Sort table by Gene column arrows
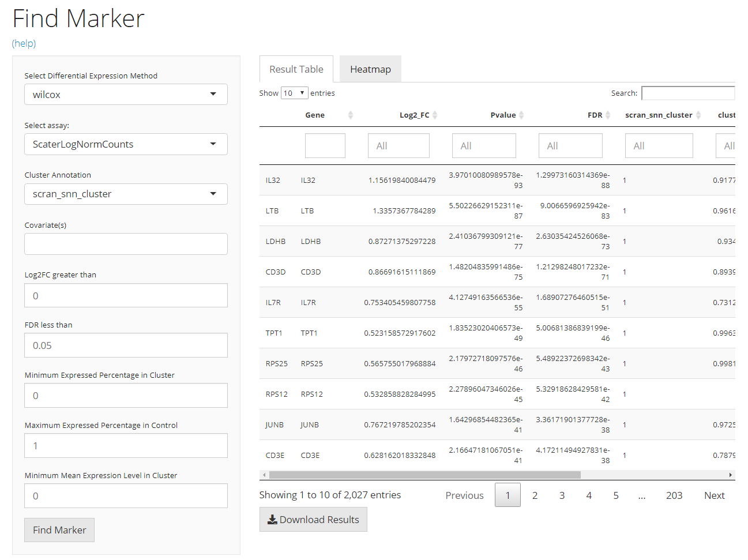The image size is (748, 560). (350, 115)
